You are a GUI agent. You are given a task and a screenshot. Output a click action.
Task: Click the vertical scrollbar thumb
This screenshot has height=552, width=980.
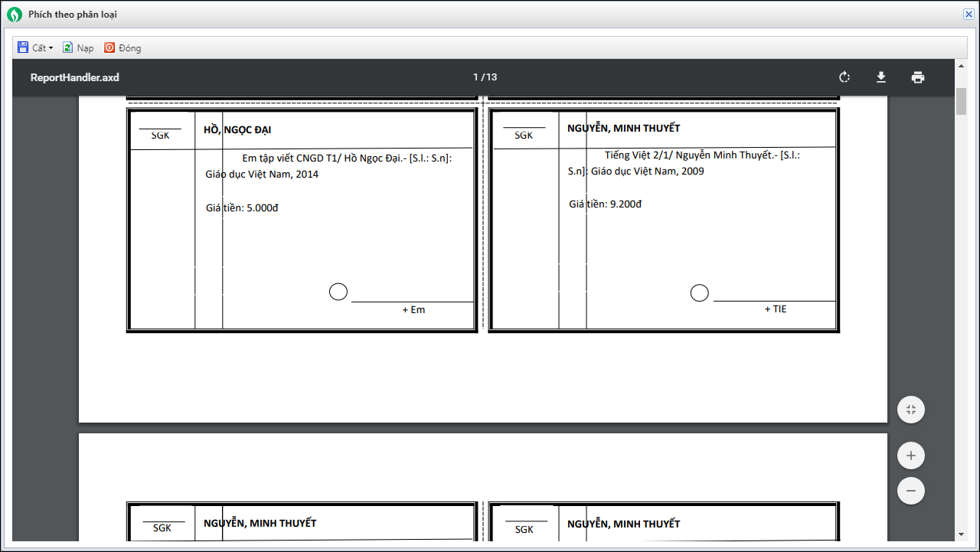[961, 102]
